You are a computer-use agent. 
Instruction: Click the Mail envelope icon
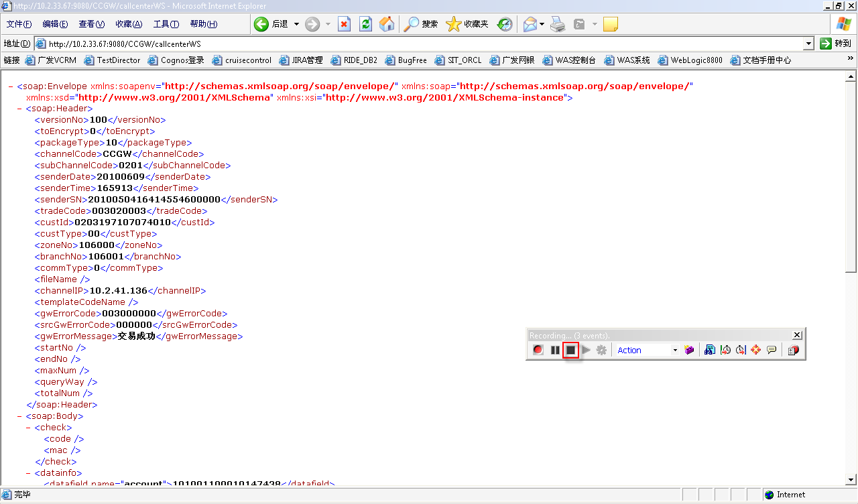click(530, 24)
